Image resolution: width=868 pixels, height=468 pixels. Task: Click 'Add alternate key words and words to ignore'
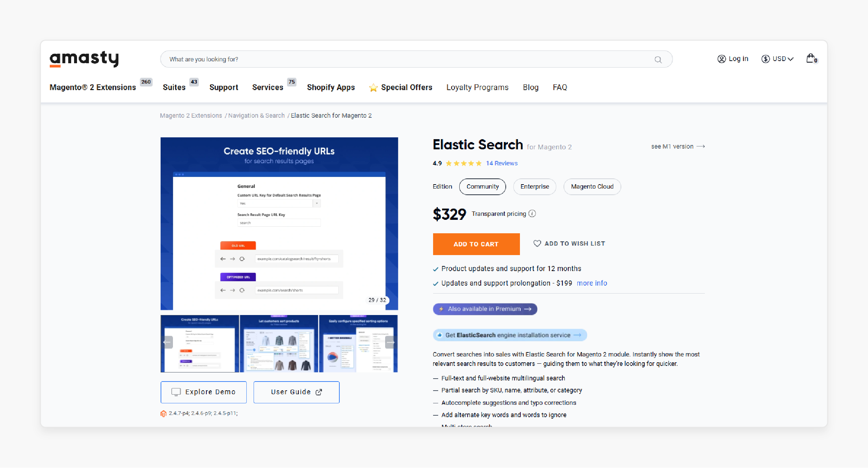504,415
